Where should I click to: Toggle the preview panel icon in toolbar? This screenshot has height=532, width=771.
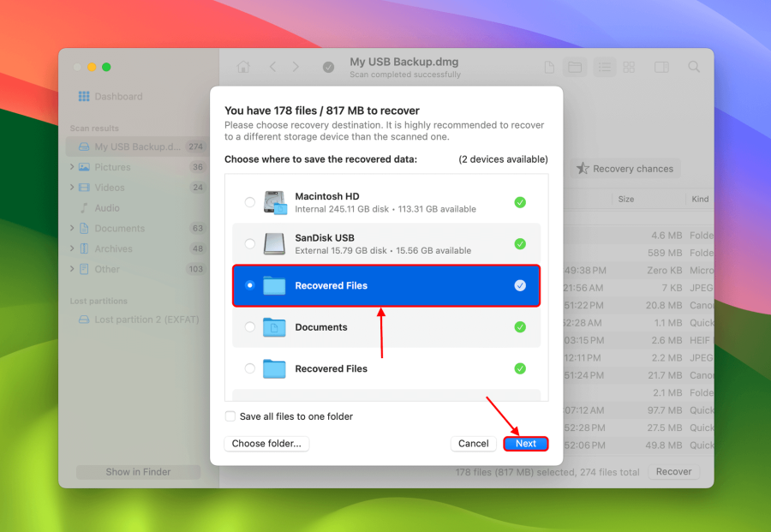[x=660, y=67]
